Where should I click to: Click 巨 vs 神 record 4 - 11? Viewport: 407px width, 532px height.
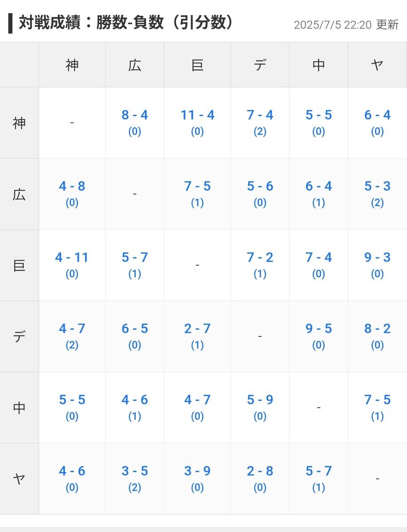pos(72,258)
